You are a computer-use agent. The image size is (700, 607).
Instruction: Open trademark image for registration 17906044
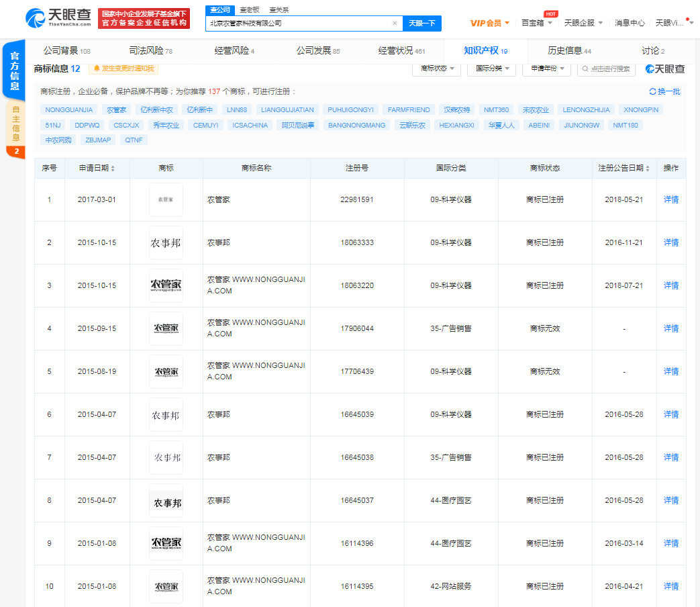(166, 328)
